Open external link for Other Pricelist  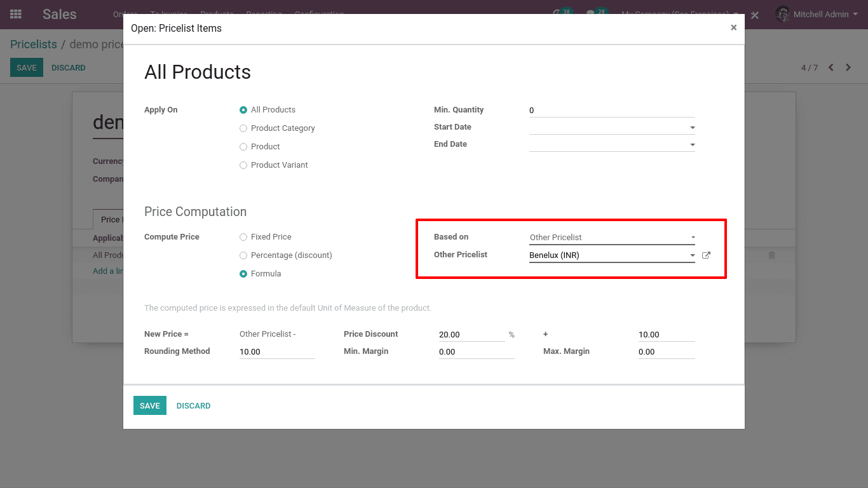[706, 255]
